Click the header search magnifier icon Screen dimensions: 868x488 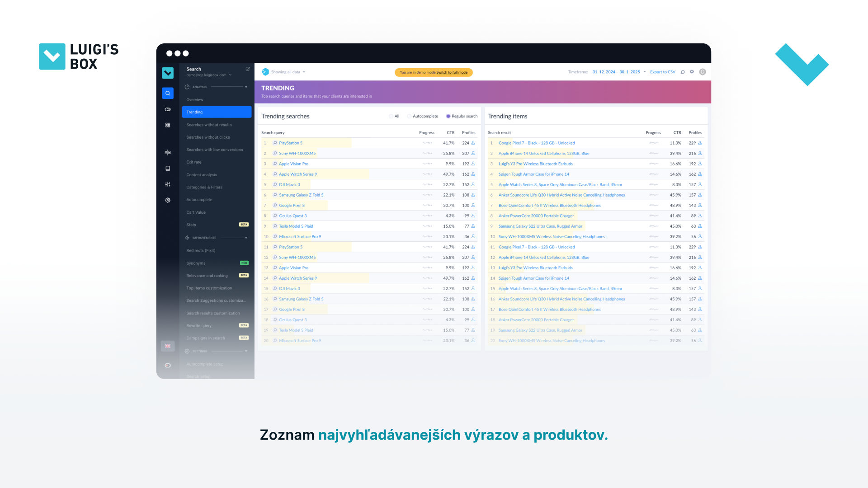(x=683, y=72)
